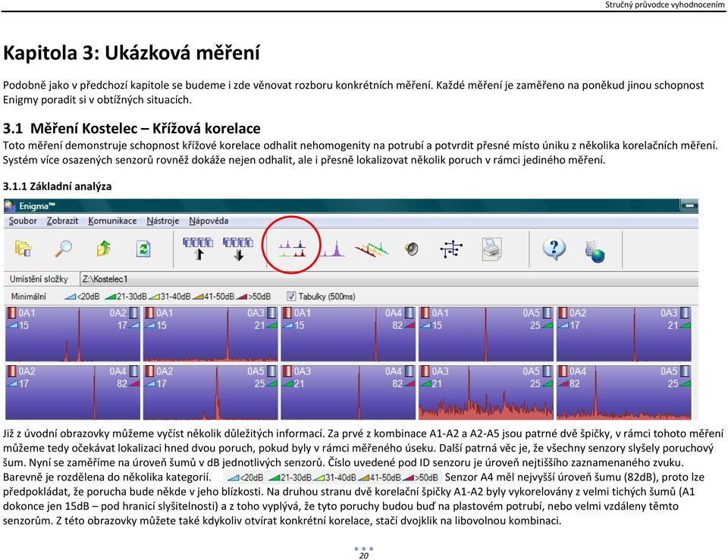
Task: Click heading Kapitola 3: Ukázková měření
Action: coord(131,52)
